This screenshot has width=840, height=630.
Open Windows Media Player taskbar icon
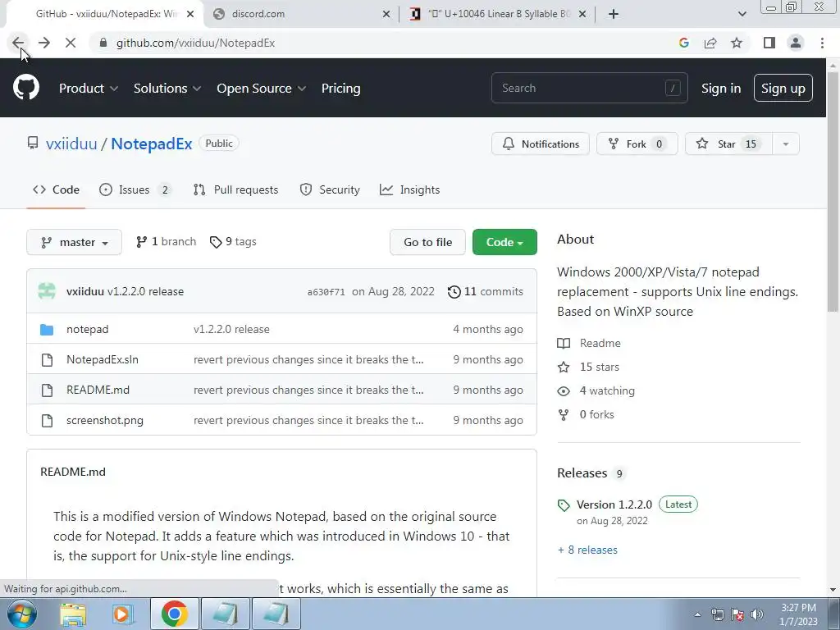[122, 614]
